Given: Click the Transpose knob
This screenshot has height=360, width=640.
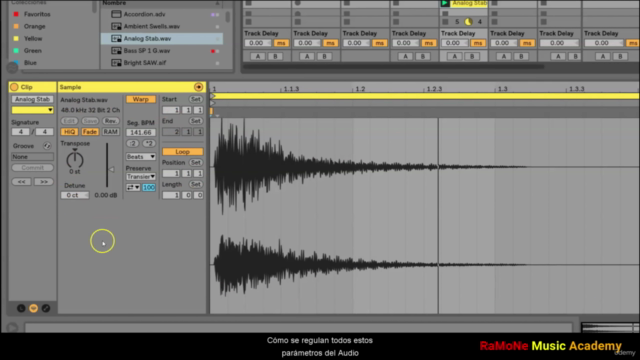Looking at the screenshot, I should point(75,159).
